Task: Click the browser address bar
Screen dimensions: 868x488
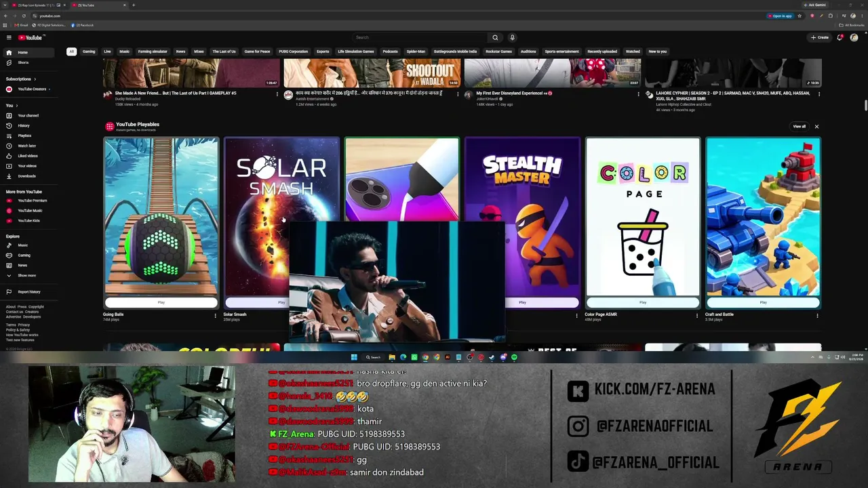Action: 400,16
